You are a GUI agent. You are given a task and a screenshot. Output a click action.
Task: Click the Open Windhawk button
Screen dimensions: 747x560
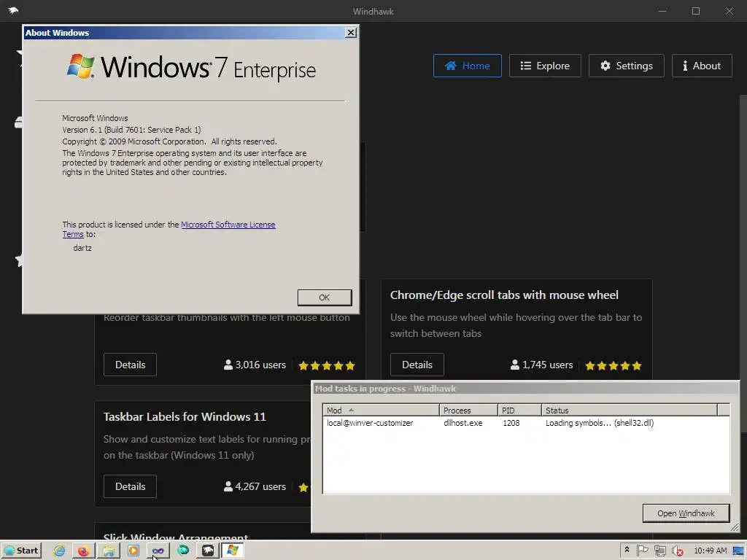click(686, 513)
